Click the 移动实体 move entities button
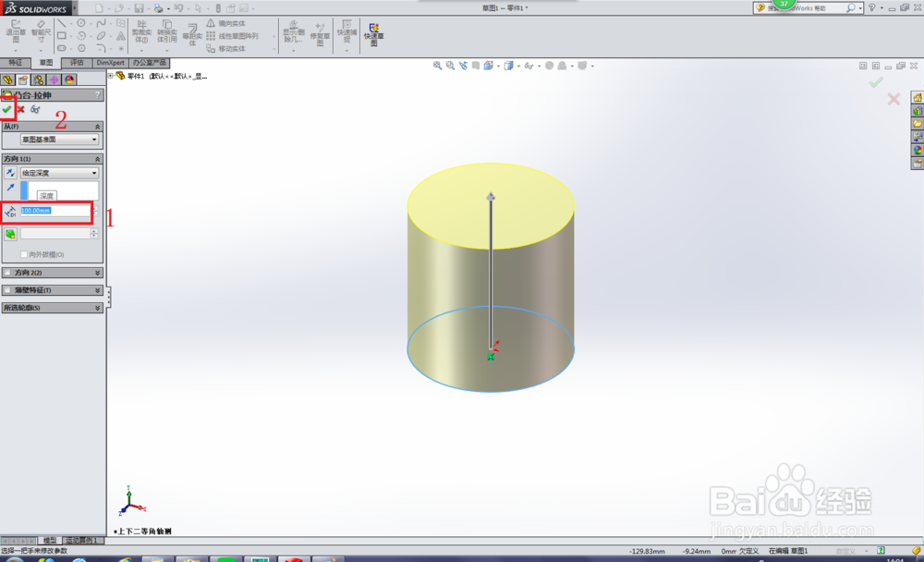The image size is (924, 562). [x=225, y=48]
